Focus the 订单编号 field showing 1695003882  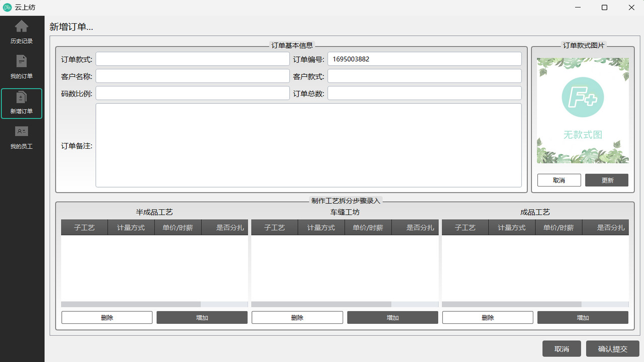[x=424, y=59]
